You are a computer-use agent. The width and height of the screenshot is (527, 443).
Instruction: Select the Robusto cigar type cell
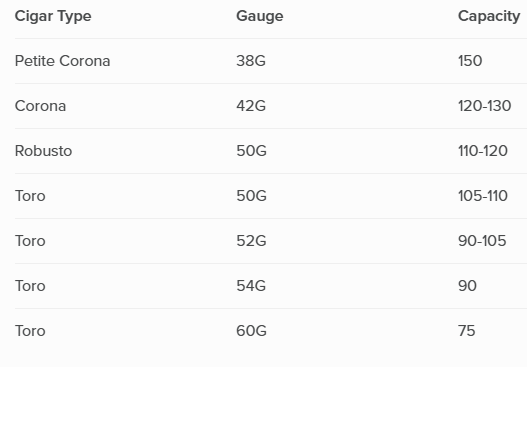[43, 151]
